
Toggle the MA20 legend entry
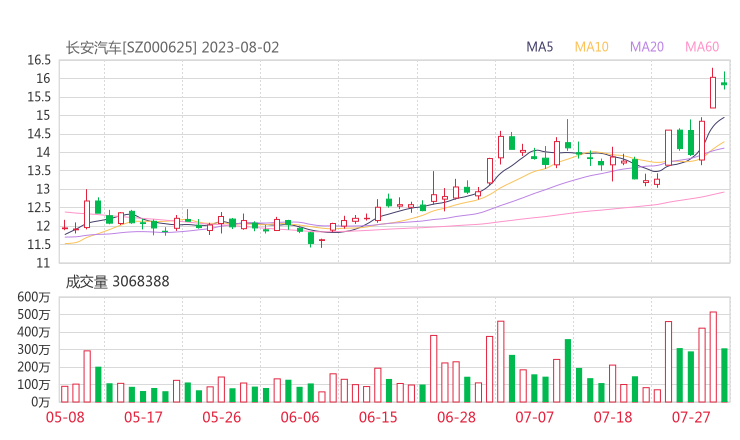[x=647, y=47]
